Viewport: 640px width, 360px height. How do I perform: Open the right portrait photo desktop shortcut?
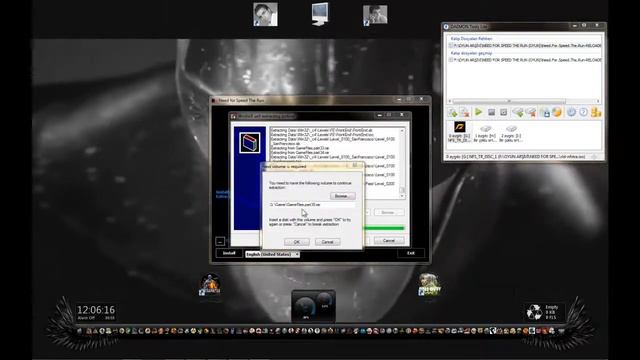[x=375, y=15]
